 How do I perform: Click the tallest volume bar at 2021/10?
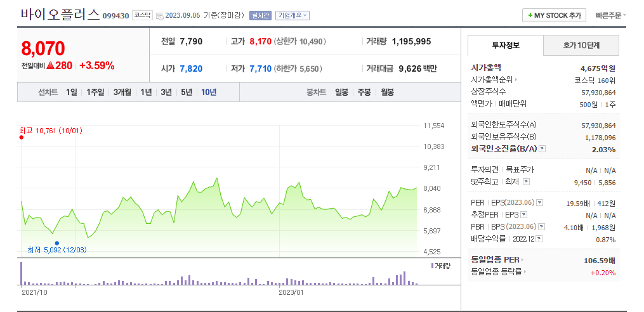pyautogui.click(x=22, y=273)
